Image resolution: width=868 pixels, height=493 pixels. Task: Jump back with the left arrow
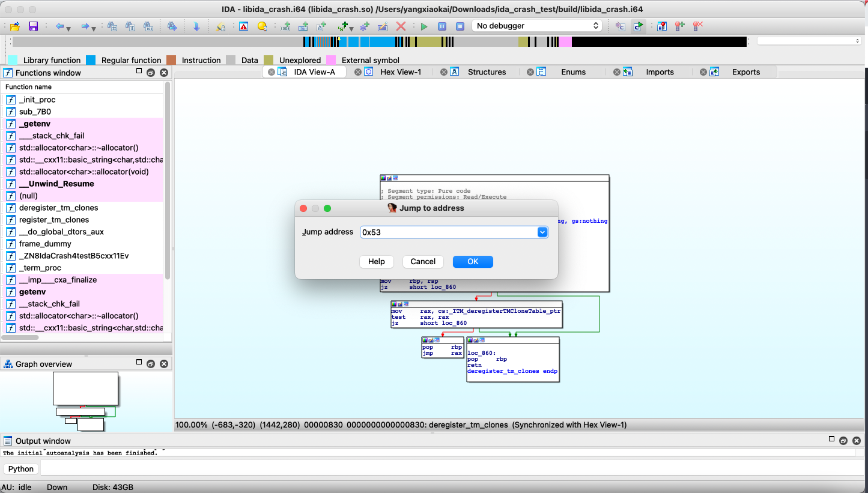(59, 26)
